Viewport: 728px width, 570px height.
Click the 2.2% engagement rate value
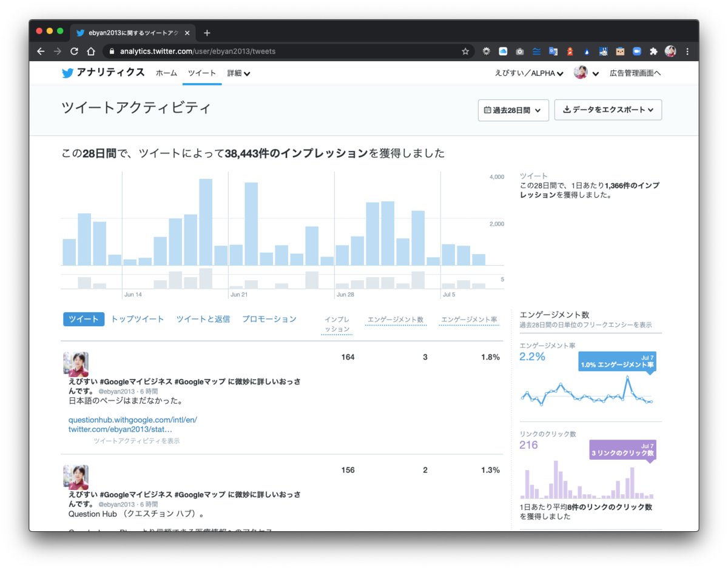coord(533,357)
